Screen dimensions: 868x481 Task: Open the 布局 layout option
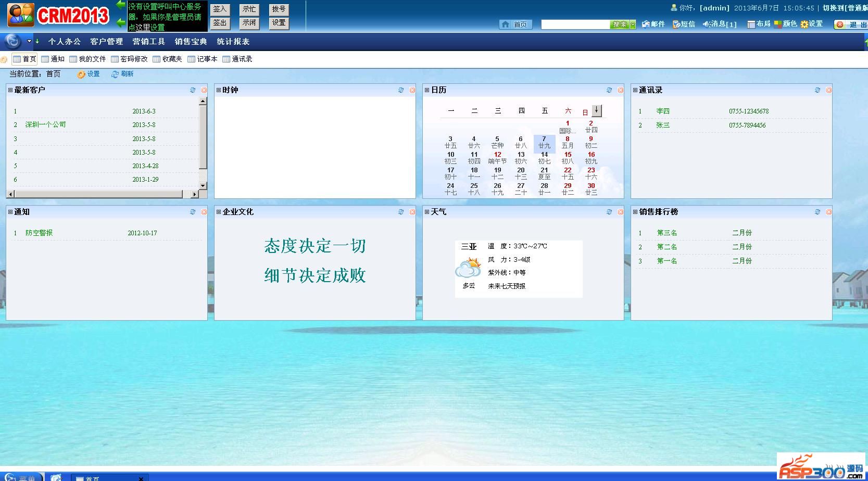coord(759,24)
